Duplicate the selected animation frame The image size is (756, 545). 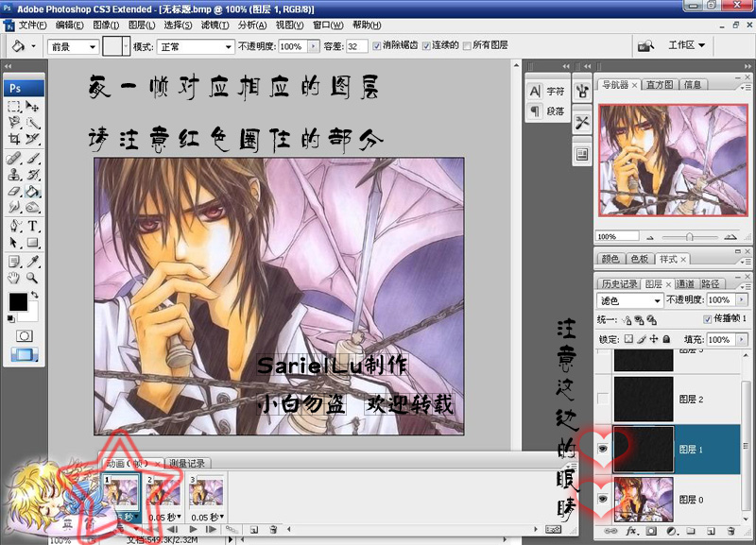[x=254, y=530]
